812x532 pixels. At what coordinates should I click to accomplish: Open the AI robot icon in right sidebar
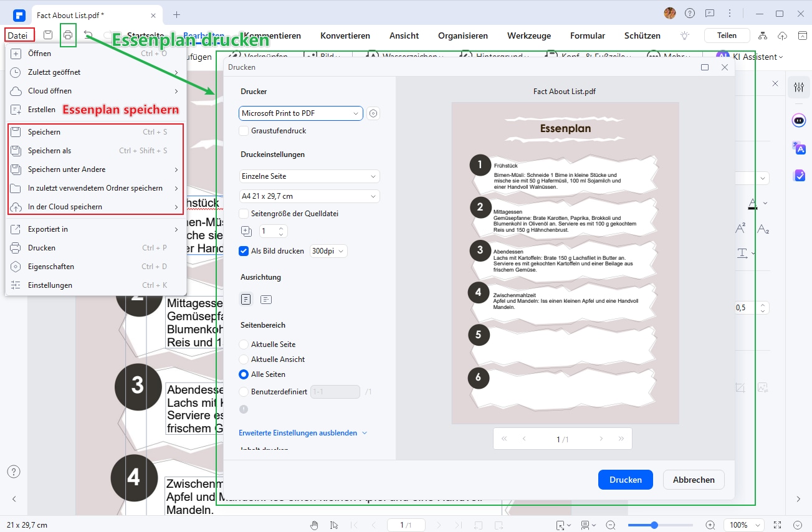[x=799, y=120]
